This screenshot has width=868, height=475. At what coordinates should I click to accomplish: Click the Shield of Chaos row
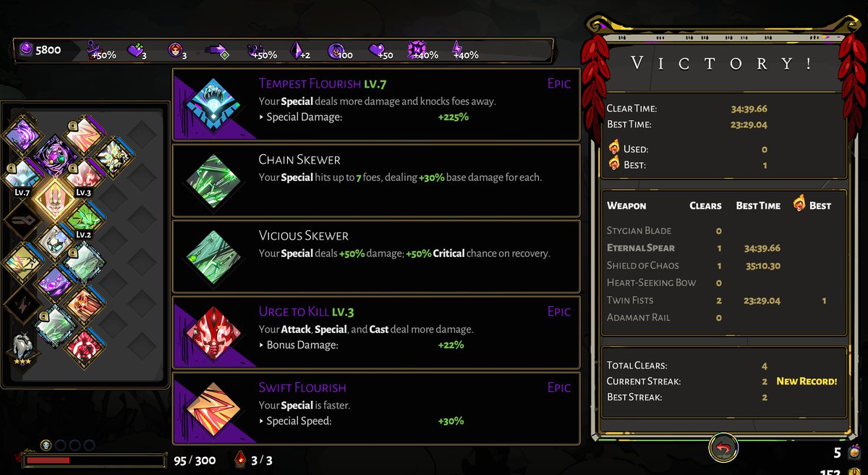pos(724,265)
